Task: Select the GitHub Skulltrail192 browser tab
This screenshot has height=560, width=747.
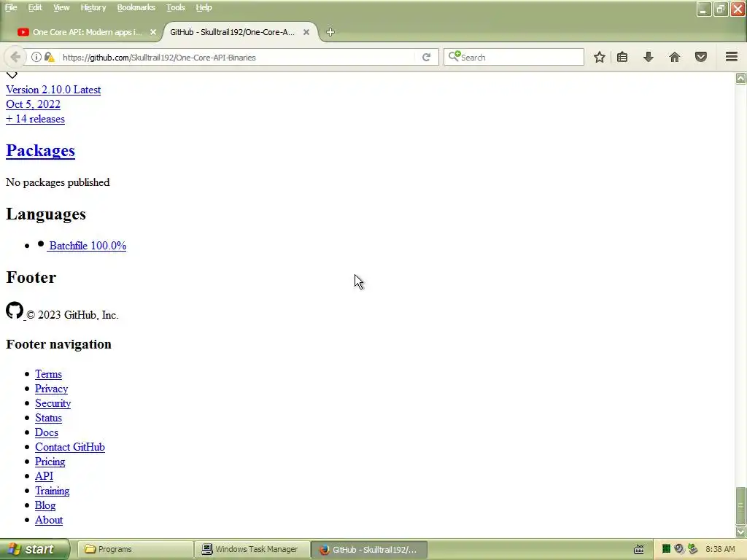Action: (239, 32)
